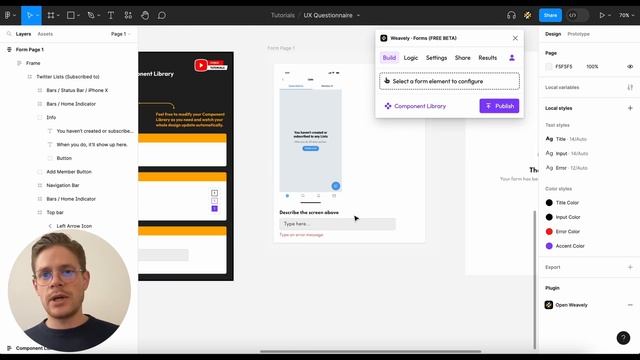This screenshot has height=360, width=640.
Task: Click the purple Publish button
Action: coord(499,106)
